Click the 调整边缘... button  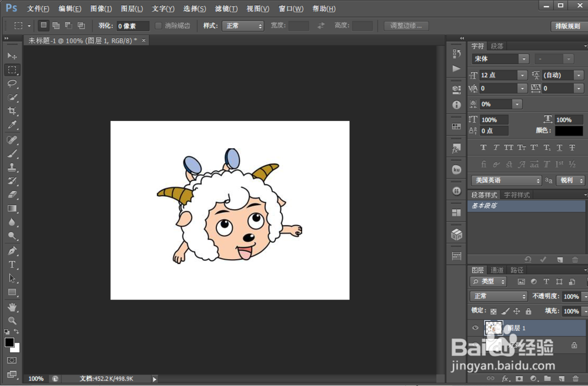coord(406,25)
